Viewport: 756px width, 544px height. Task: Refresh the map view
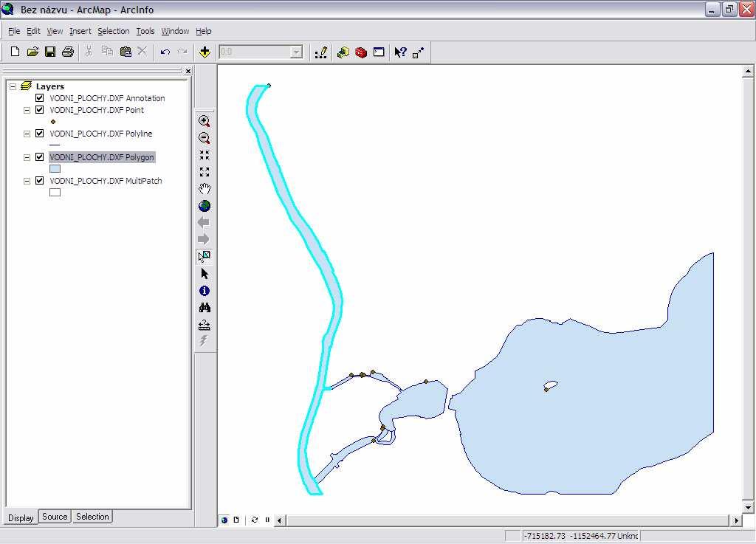255,520
